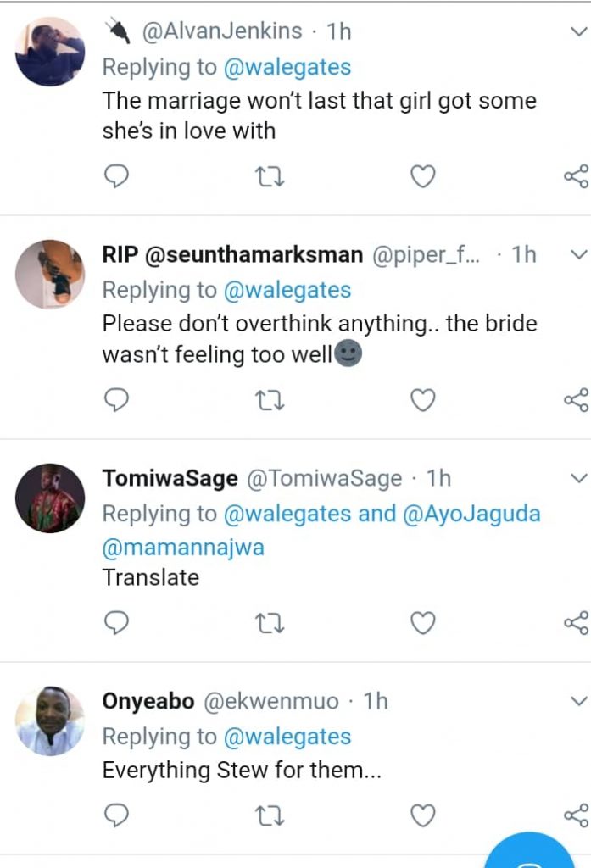Screen dimensions: 591x868
Task: Expand menu chevron on piper_f tweet
Action: 578,254
